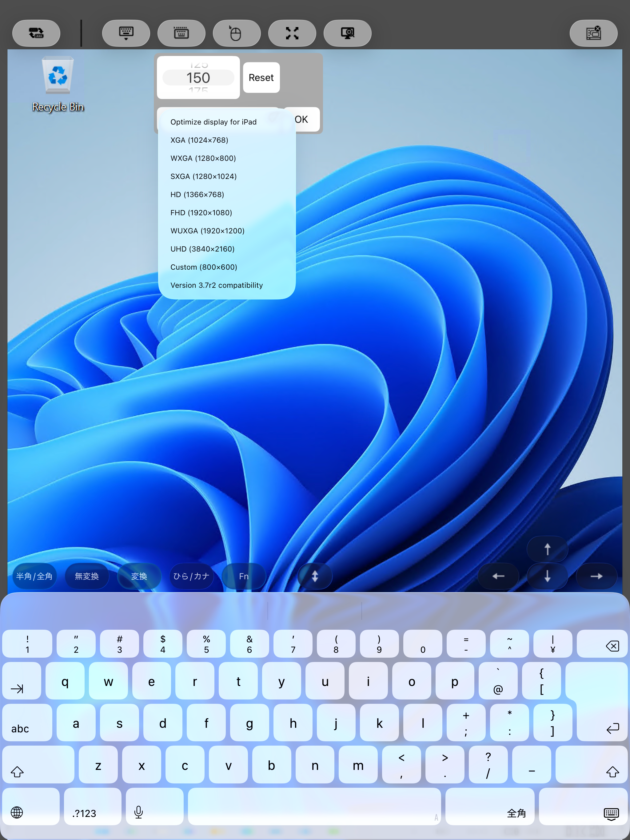Tap the @ key
The image size is (630, 840).
coord(498,681)
